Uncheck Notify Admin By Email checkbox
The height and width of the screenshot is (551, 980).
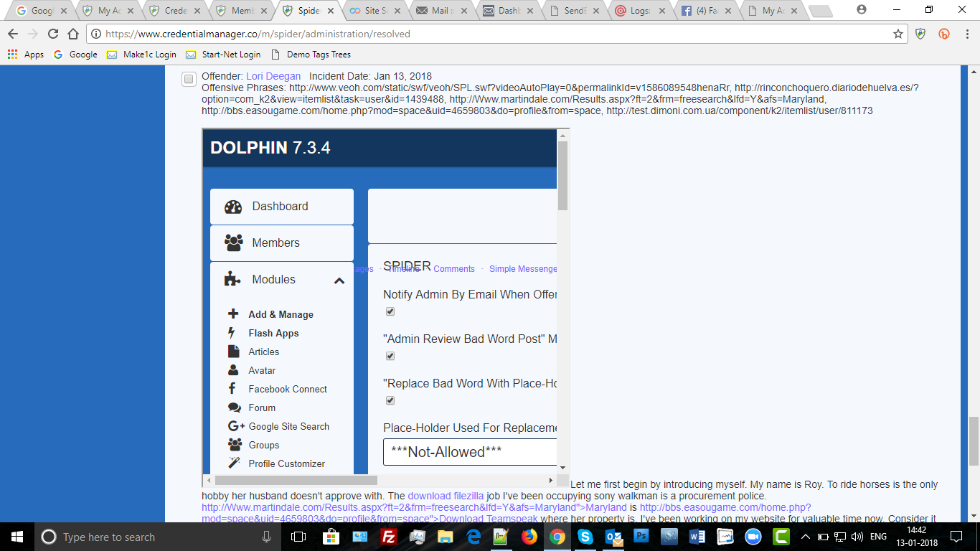pyautogui.click(x=390, y=311)
